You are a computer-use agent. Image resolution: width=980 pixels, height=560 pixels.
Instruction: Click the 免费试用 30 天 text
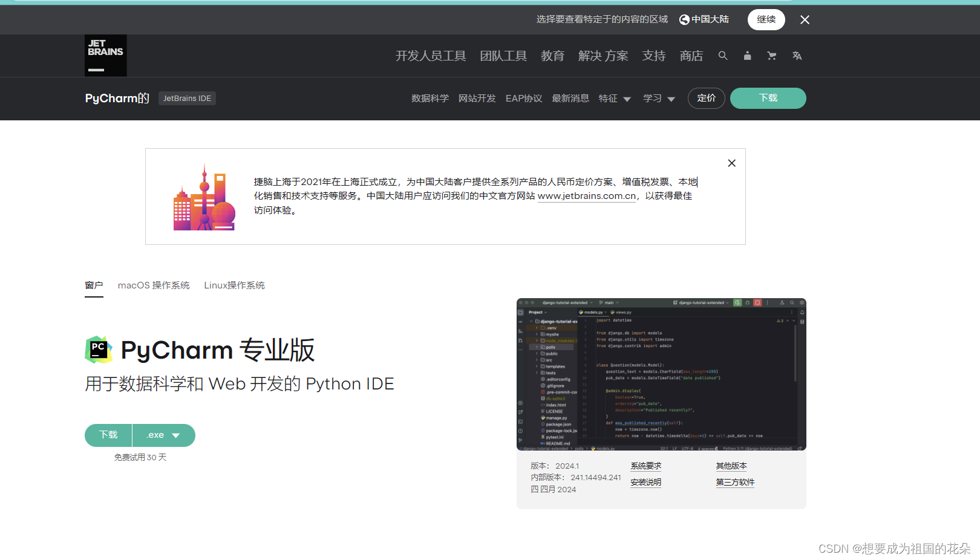(140, 458)
